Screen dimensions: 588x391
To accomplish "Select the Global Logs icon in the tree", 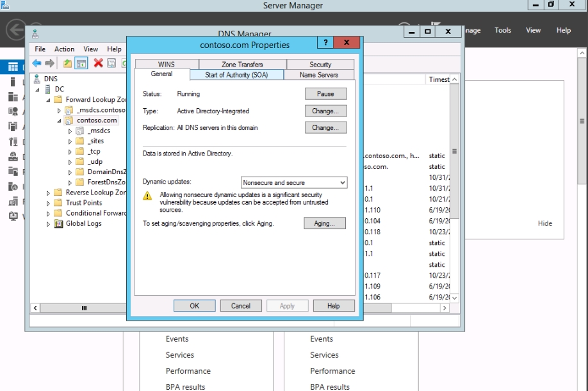I will [x=58, y=223].
